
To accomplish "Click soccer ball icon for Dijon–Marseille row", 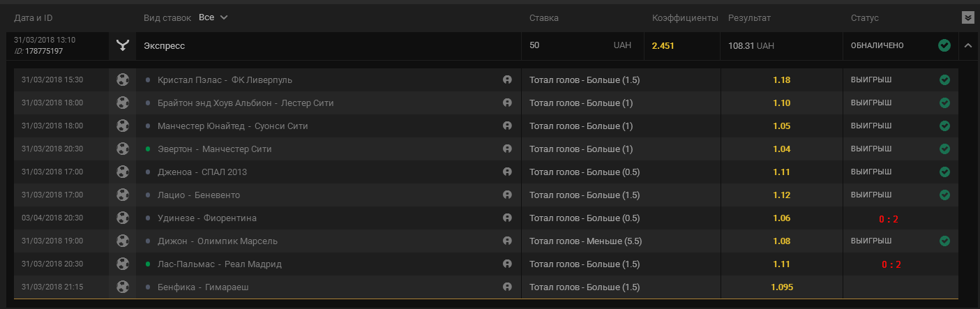I will coord(123,241).
